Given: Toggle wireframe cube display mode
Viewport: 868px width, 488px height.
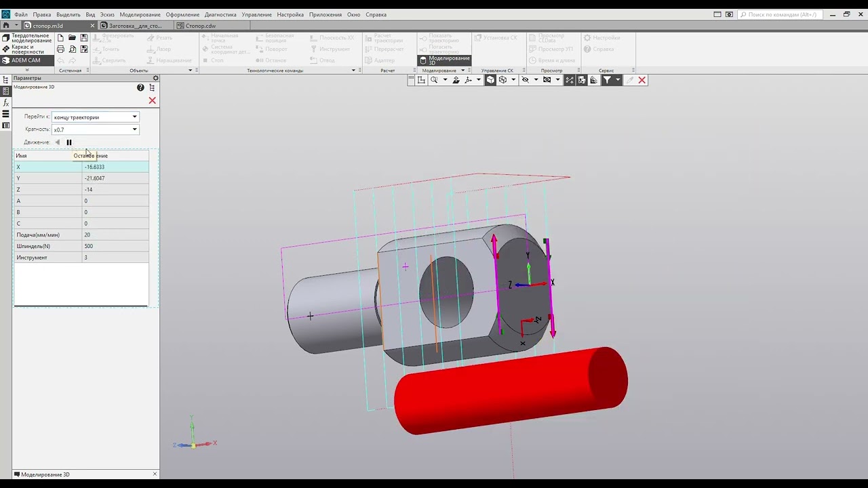Looking at the screenshot, I should coord(502,80).
